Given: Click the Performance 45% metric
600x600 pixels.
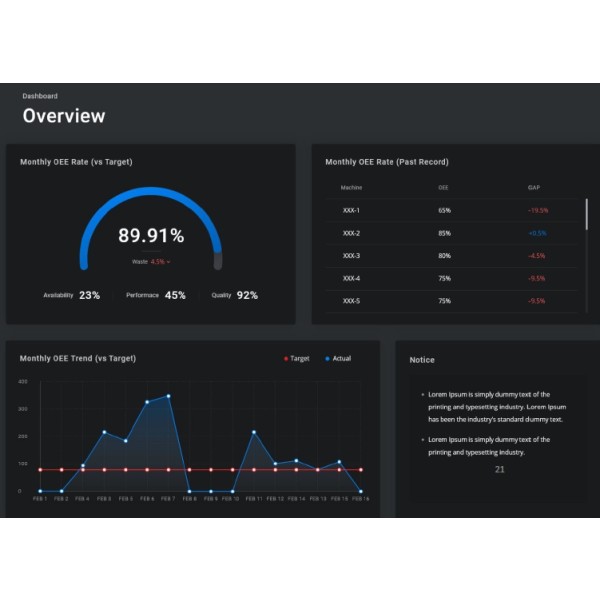Looking at the screenshot, I should tap(156, 295).
